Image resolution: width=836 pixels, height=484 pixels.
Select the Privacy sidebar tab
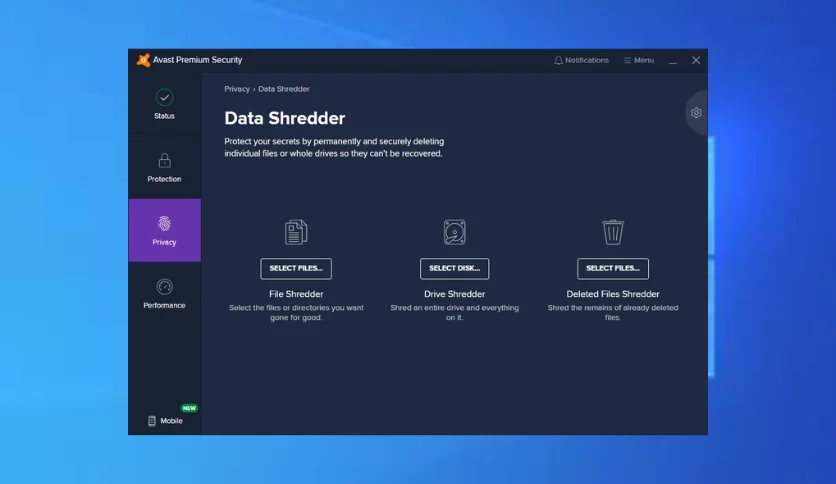pyautogui.click(x=164, y=230)
